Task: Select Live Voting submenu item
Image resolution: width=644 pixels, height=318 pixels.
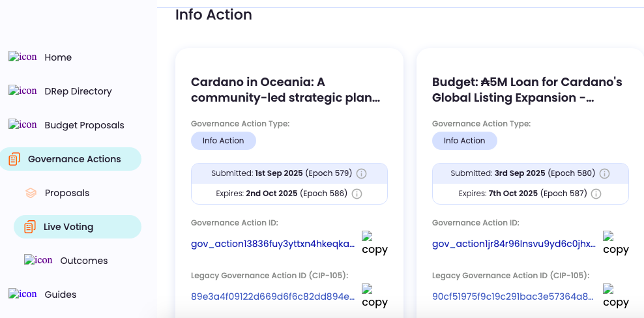Action: pyautogui.click(x=78, y=227)
